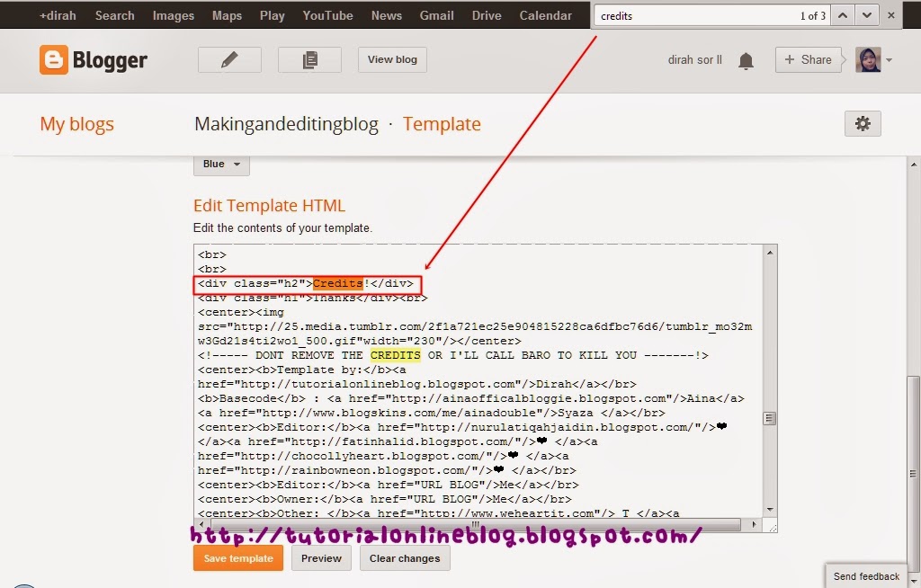Open Search in Google bar
The height and width of the screenshot is (588, 921).
(114, 16)
